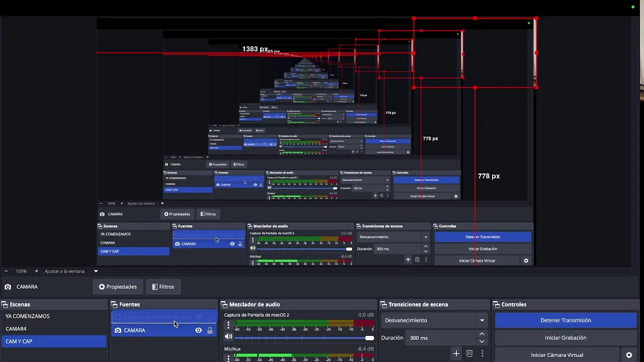Screen dimensions: 644x362
Task: Select the CAMARA source row
Action: [165, 330]
